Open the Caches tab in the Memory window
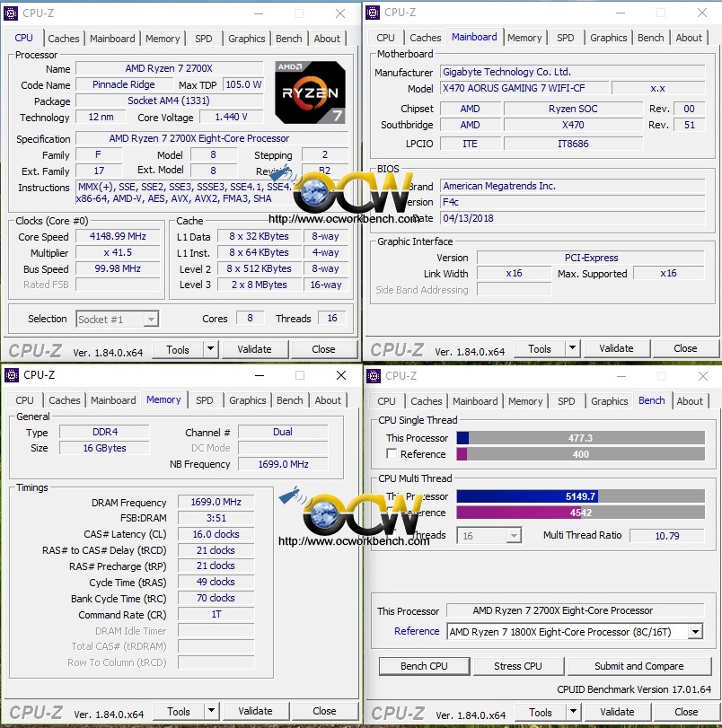 65,400
